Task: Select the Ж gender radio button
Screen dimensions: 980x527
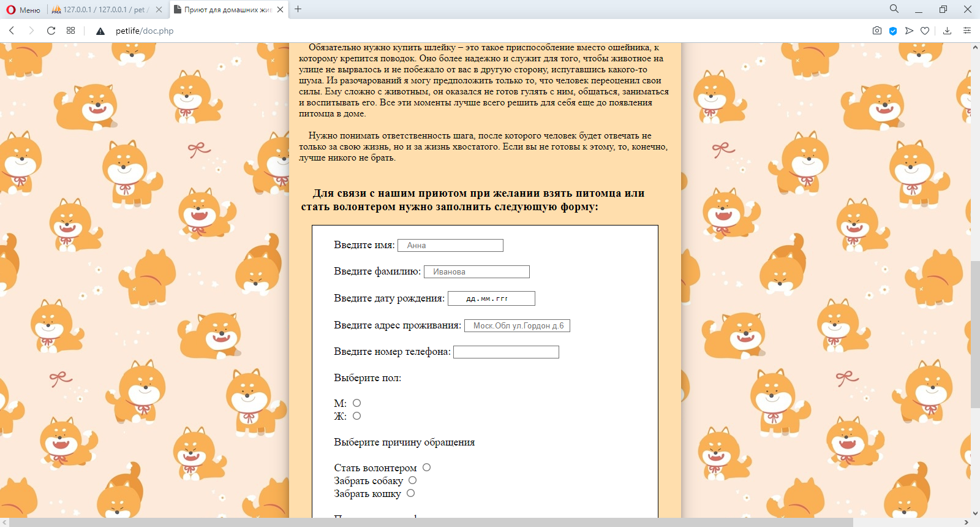Action: point(356,416)
